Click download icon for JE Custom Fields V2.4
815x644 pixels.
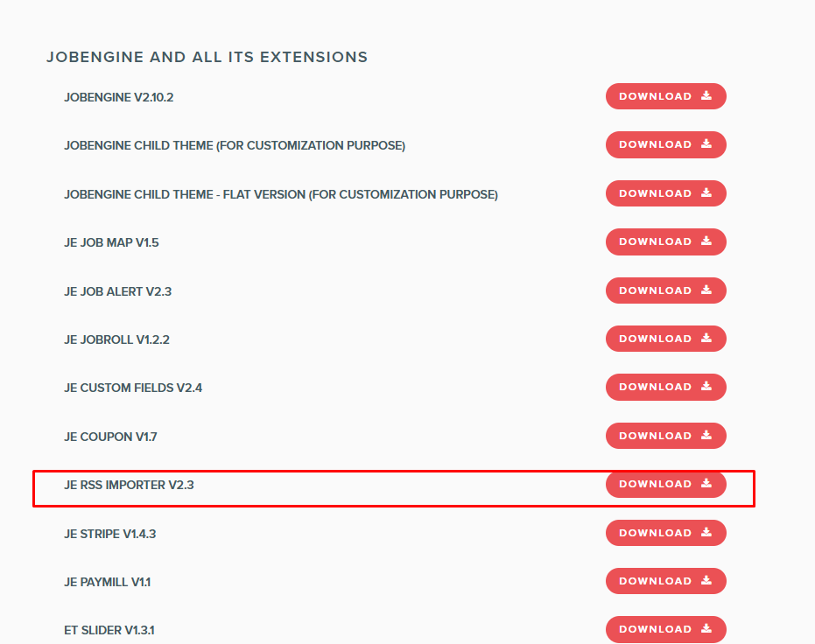tap(706, 387)
